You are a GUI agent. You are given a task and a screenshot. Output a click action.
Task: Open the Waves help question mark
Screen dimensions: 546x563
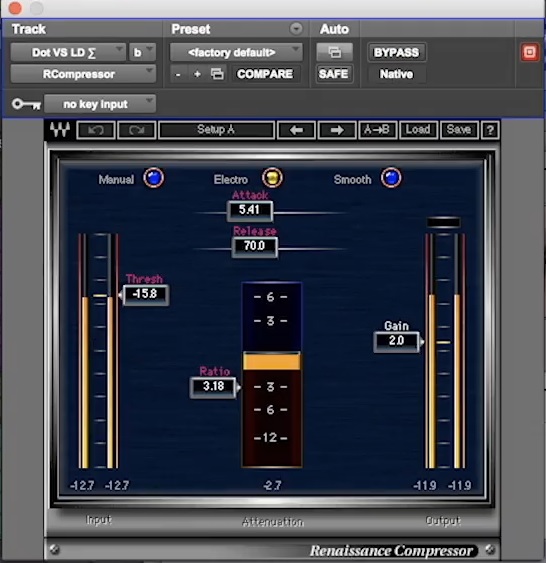click(x=490, y=130)
